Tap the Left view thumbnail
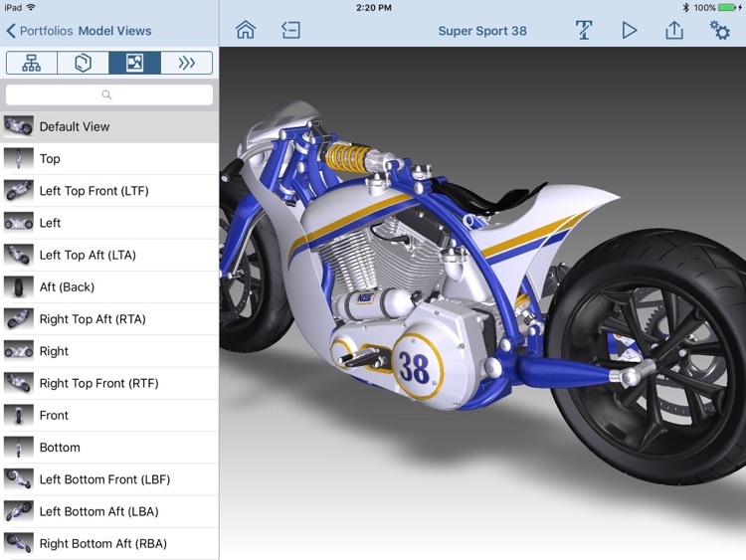This screenshot has height=560, width=746. [19, 223]
